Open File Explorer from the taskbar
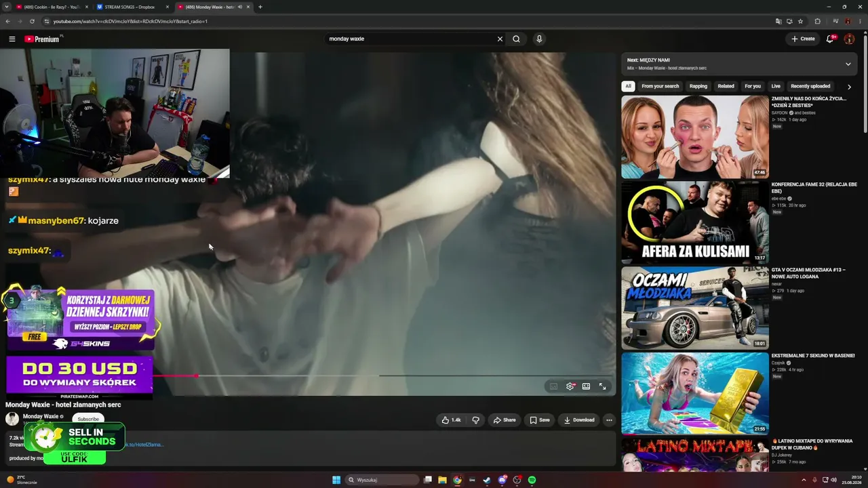 tap(442, 480)
